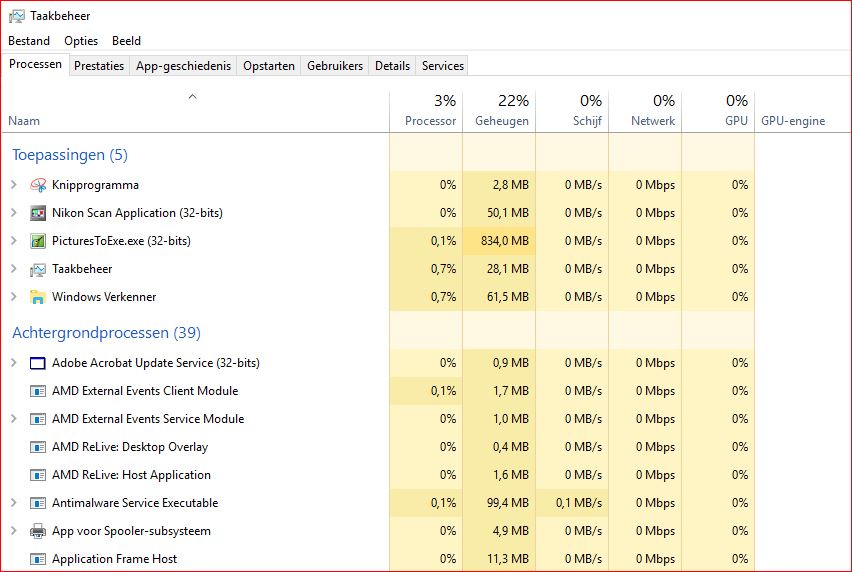Click the Taakbeheer title bar icon
The height and width of the screenshot is (572, 852).
click(x=17, y=16)
